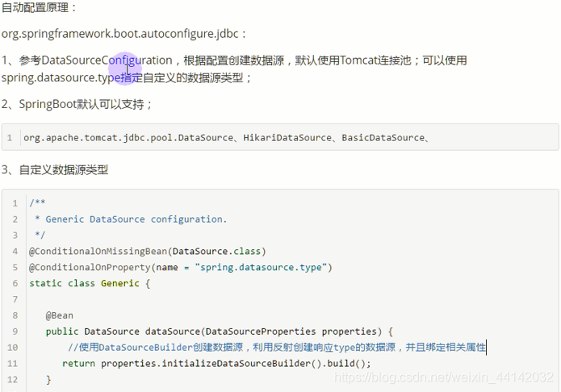Click the text 'org.springframework.boot.autoconfigure.jdbc：'
Viewport: 561px width, 392px height.
coord(124,34)
